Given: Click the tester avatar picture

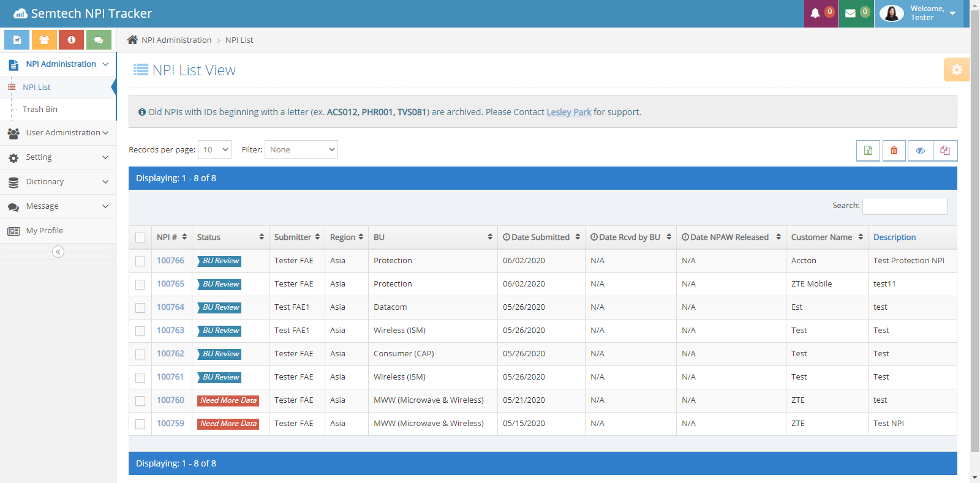Looking at the screenshot, I should click(x=892, y=13).
